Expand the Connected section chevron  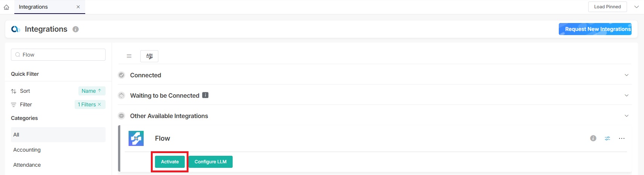(x=627, y=75)
